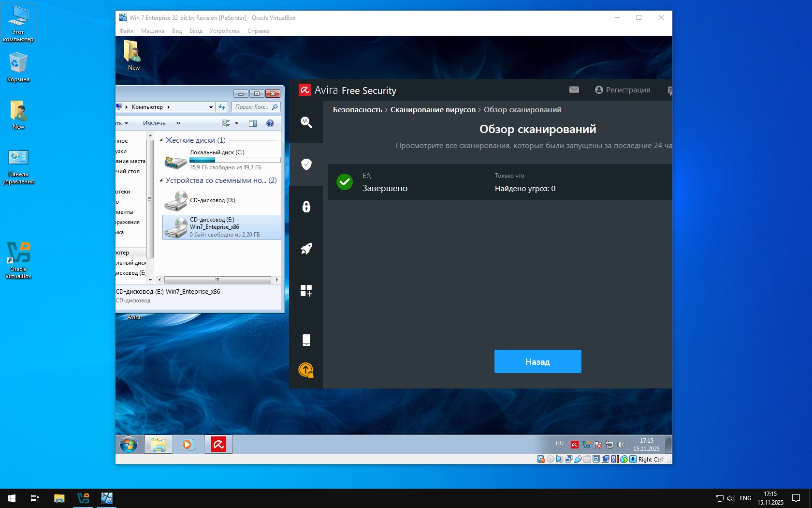
Task: Open the view options dropdown arrow
Action: (236, 123)
